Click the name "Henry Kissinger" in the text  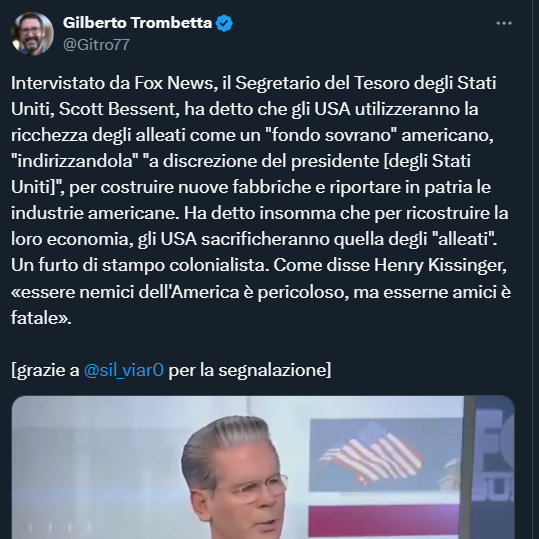point(440,265)
